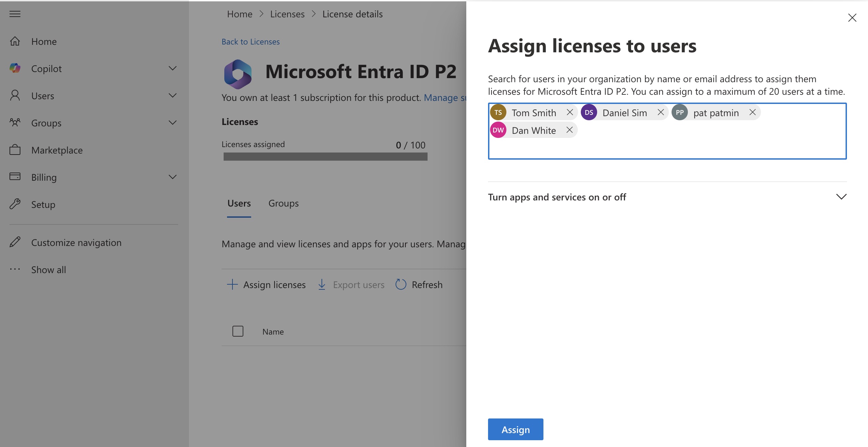Viewport: 868px width, 447px height.
Task: Click the Microsoft Entra ID P2 product logo
Action: [x=238, y=74]
